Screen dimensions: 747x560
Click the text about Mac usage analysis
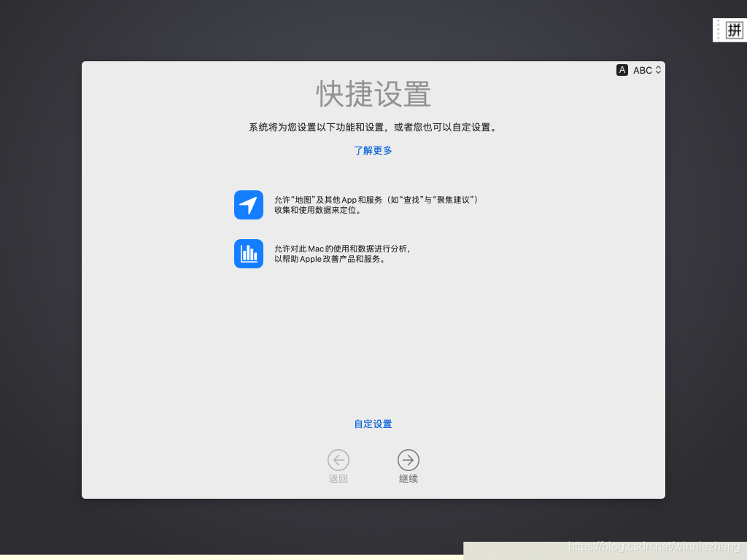pos(342,254)
